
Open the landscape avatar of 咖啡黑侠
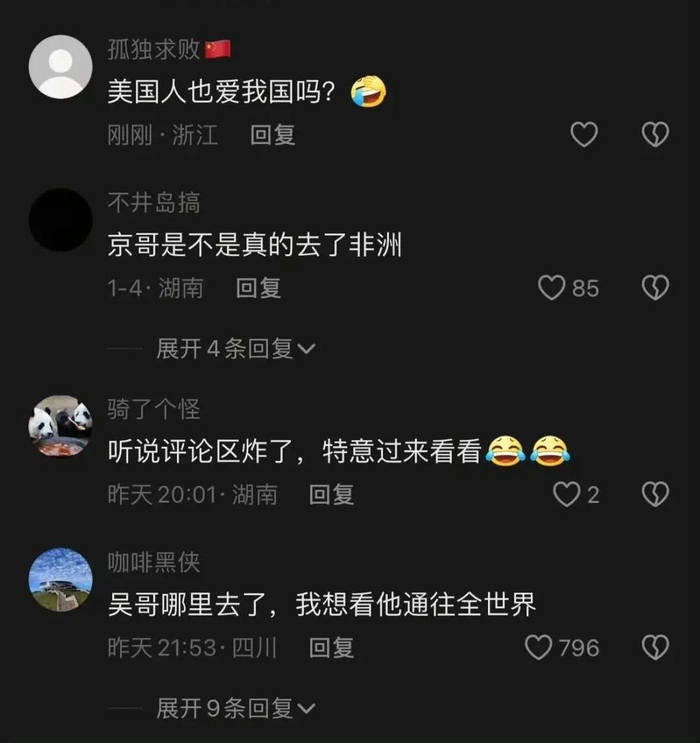(61, 580)
